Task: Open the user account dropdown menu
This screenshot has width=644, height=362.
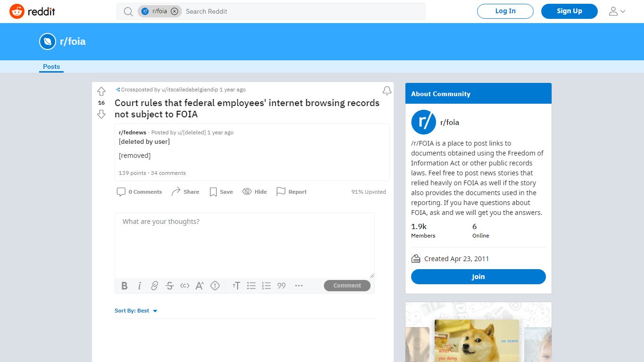Action: 617,11
